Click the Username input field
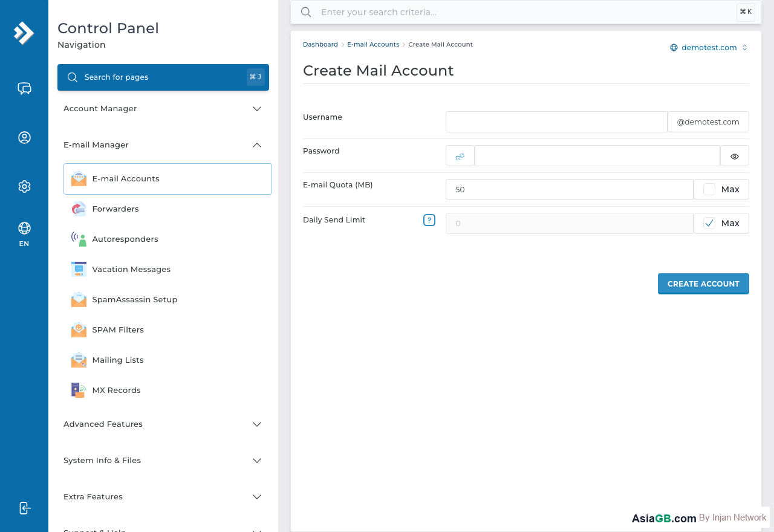Viewport: 774px width, 532px height. pos(556,122)
